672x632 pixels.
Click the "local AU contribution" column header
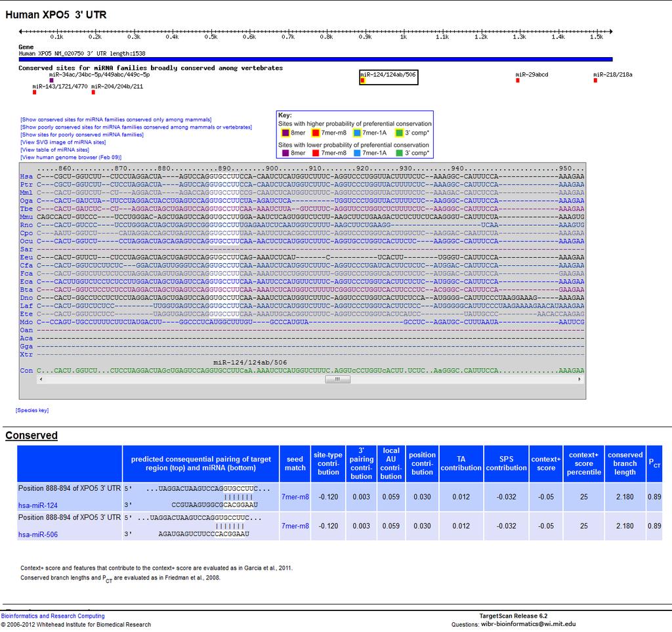(391, 463)
